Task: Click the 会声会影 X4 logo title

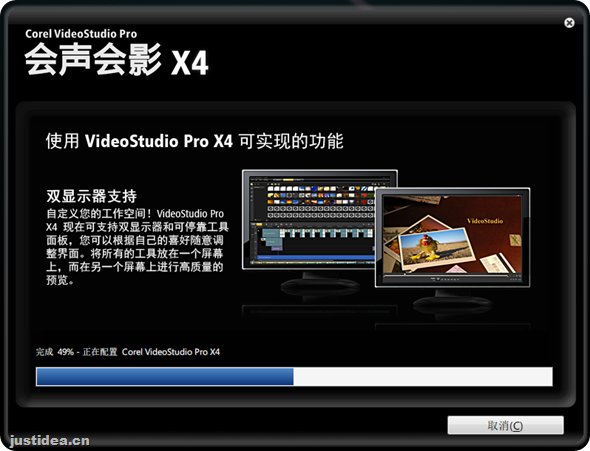Action: [x=117, y=59]
